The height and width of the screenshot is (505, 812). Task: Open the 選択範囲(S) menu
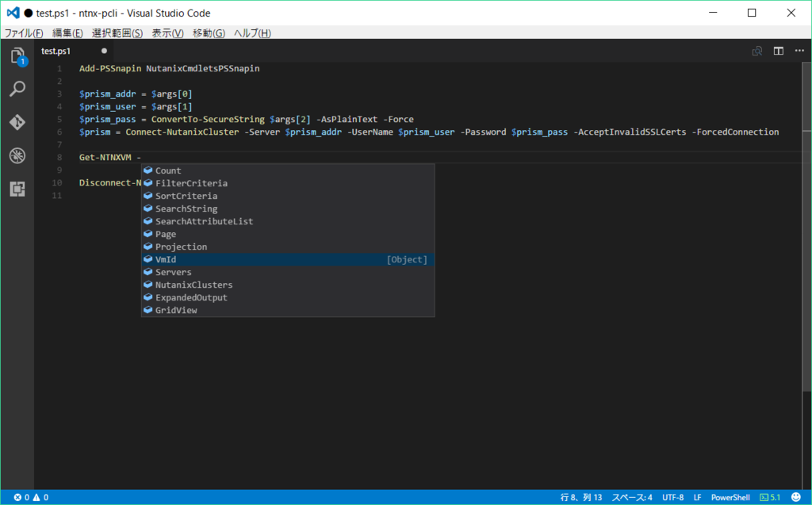[x=117, y=33]
